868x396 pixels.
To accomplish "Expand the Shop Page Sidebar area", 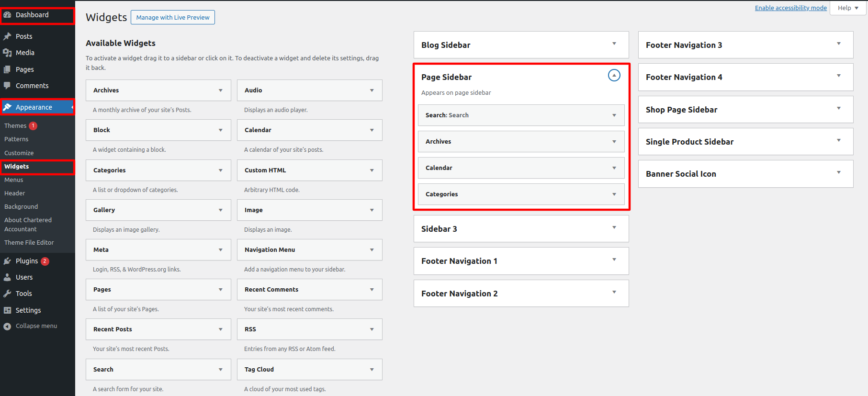I will pyautogui.click(x=838, y=108).
